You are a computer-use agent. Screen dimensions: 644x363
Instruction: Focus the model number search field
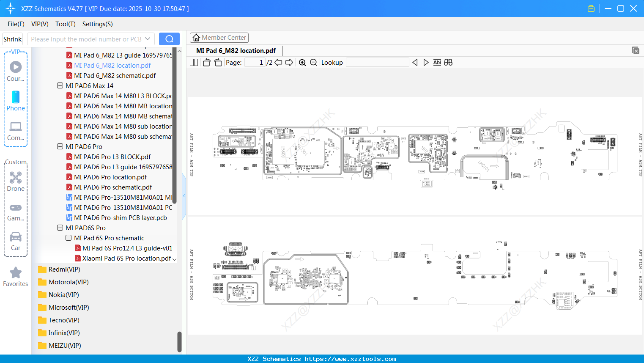87,39
